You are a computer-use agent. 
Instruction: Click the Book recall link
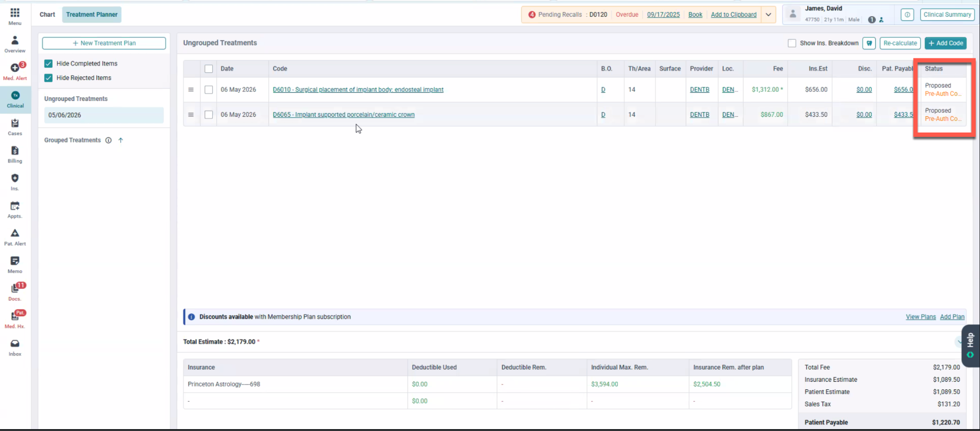point(695,14)
